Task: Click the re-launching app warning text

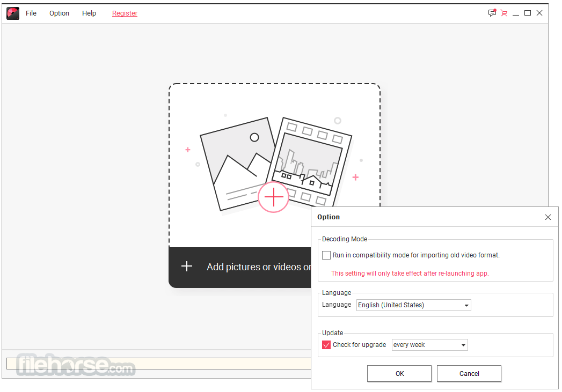Action: coord(410,273)
